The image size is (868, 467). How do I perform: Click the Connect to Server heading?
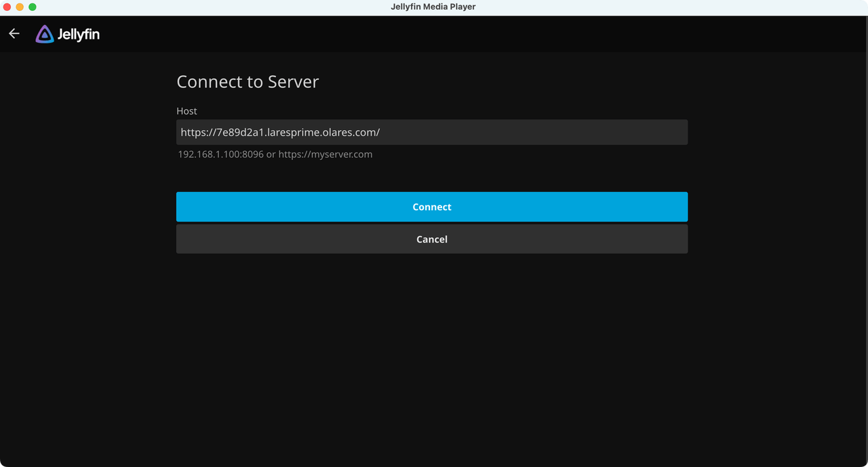point(248,81)
